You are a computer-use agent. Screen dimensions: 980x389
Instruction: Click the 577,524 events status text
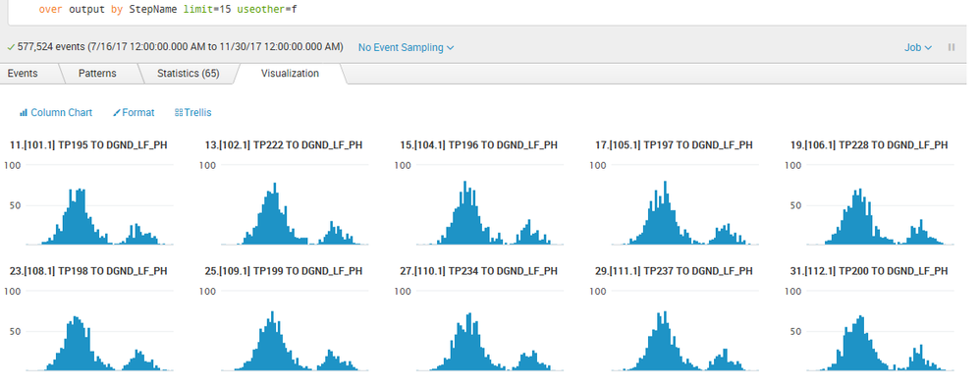point(180,47)
